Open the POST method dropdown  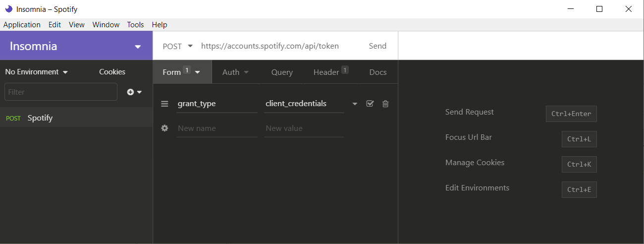[178, 46]
